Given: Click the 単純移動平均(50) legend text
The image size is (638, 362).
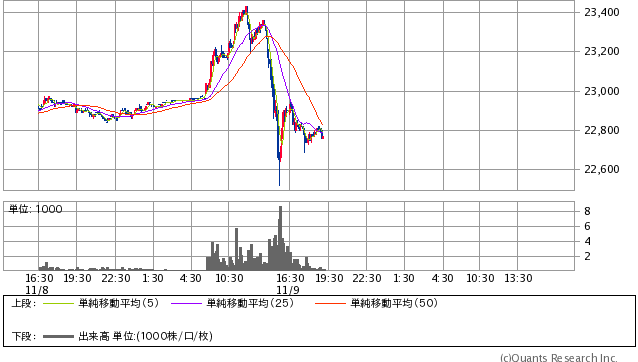Looking at the screenshot, I should (x=394, y=303).
